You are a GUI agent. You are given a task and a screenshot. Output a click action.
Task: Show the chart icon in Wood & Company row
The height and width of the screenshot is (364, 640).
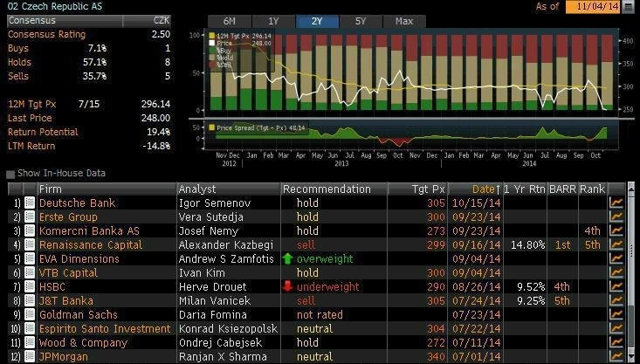tap(616, 342)
